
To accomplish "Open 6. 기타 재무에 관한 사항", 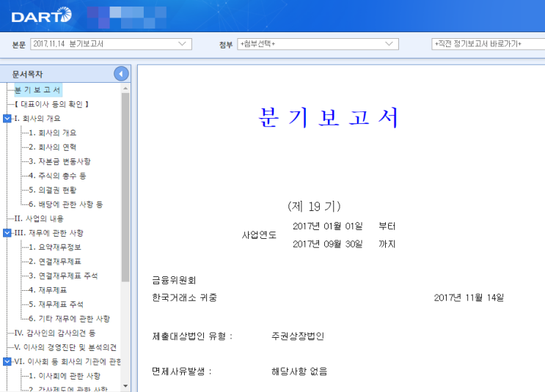I will (70, 319).
